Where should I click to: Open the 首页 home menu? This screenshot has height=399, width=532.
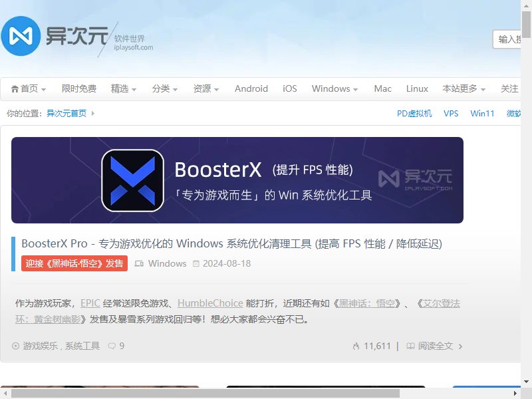(29, 88)
